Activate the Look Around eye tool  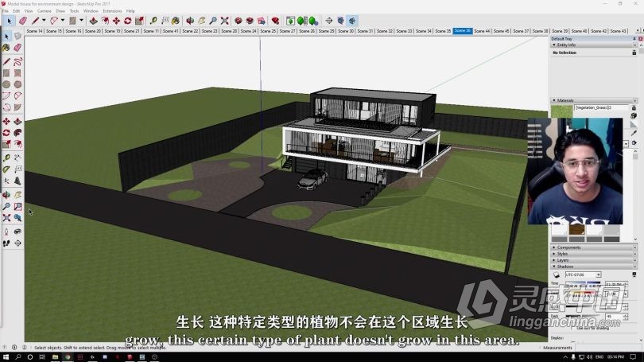(17, 232)
